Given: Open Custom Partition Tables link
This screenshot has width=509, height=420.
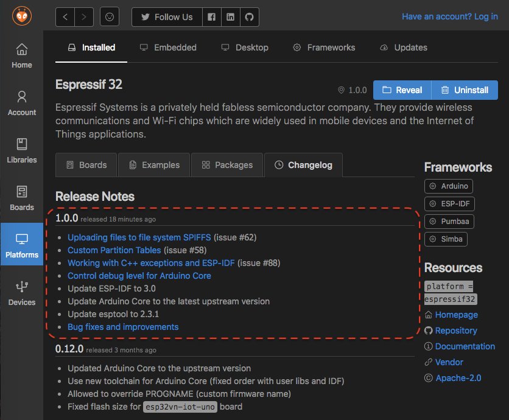Looking at the screenshot, I should click(x=114, y=250).
